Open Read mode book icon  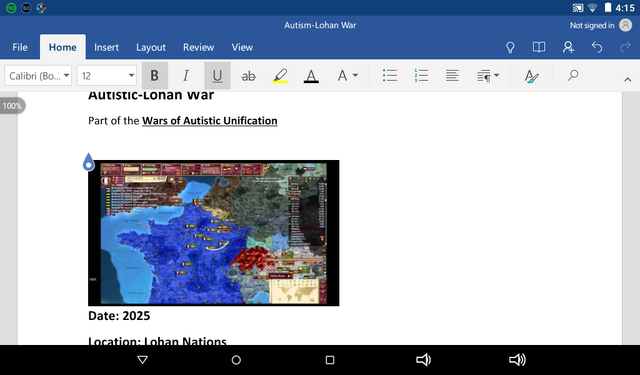tap(539, 47)
